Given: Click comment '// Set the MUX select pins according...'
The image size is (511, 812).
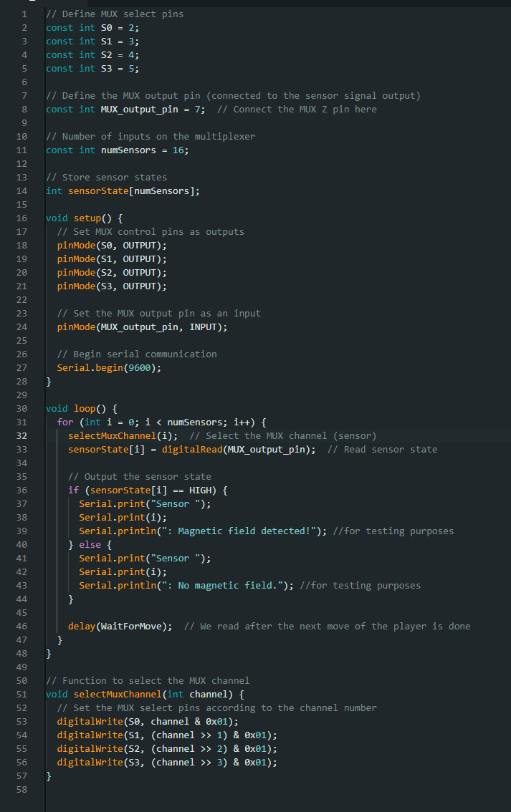Looking at the screenshot, I should coord(216,708).
